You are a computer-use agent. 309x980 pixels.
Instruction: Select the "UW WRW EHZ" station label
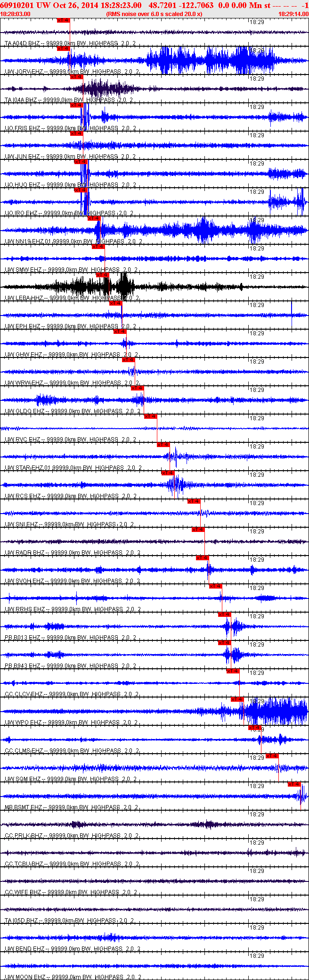(24, 383)
